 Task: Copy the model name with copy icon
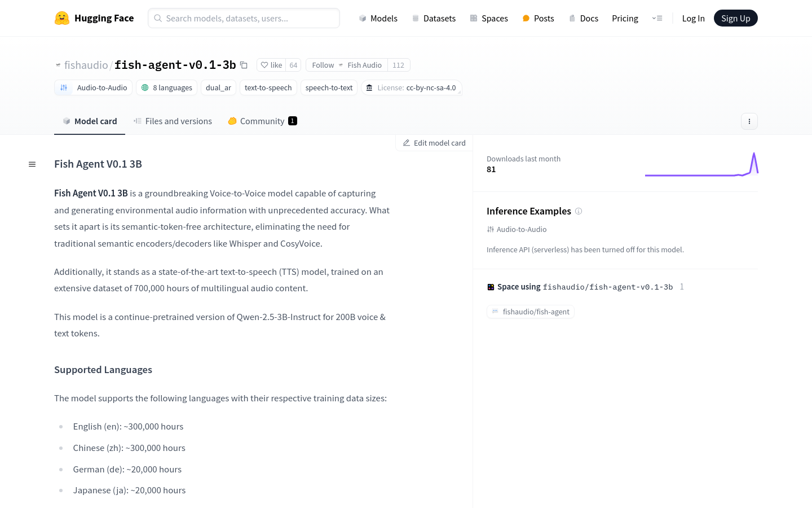(244, 65)
